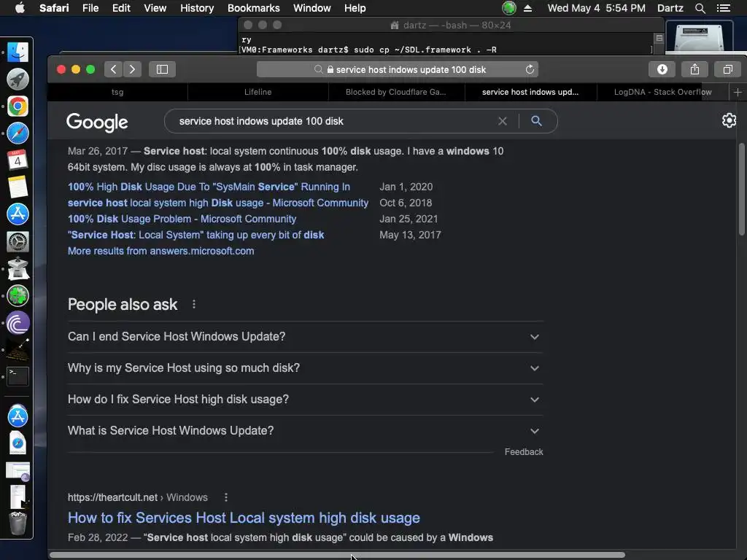Open "100% High Disk Usage Due To SysMain Service" link

pyautogui.click(x=209, y=187)
